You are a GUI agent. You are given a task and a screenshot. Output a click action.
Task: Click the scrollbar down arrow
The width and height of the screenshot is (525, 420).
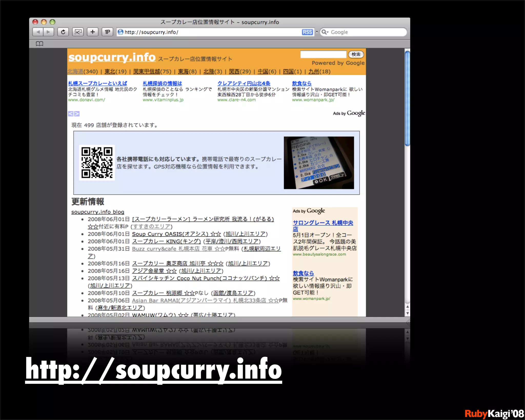[407, 313]
